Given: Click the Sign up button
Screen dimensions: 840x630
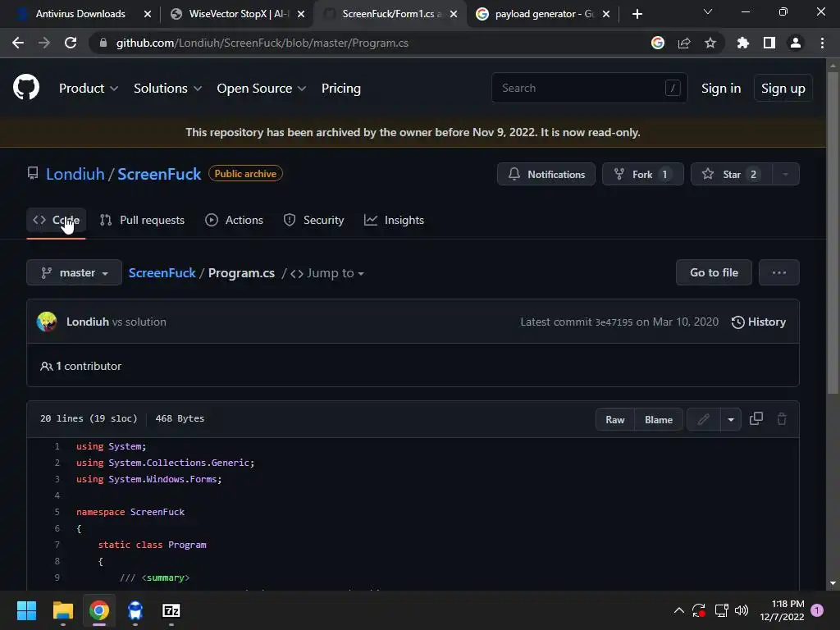Looking at the screenshot, I should 783,88.
